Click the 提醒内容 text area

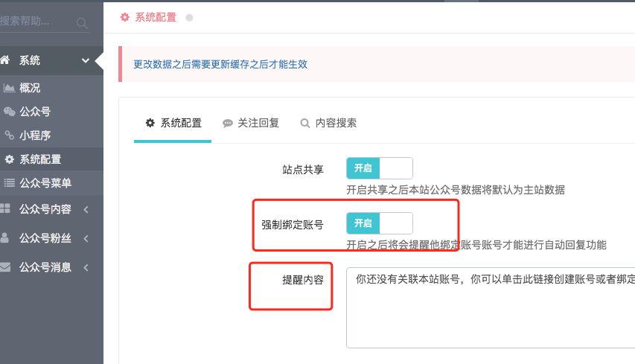tap(491, 307)
